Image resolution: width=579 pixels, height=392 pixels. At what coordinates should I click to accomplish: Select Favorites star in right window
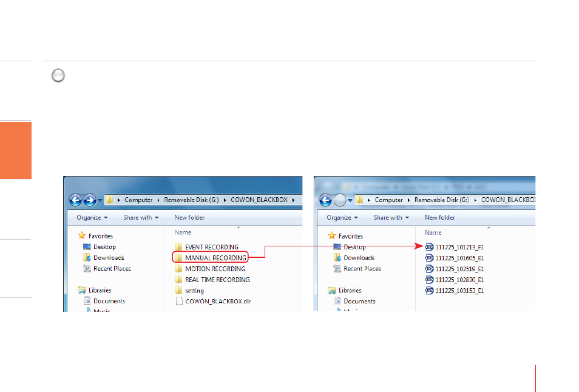(x=332, y=235)
